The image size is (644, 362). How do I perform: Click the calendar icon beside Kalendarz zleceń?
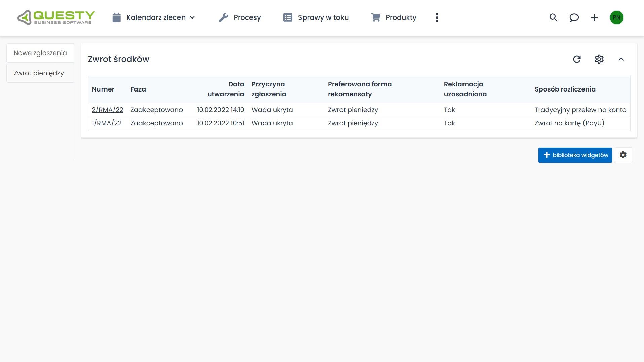tap(116, 17)
